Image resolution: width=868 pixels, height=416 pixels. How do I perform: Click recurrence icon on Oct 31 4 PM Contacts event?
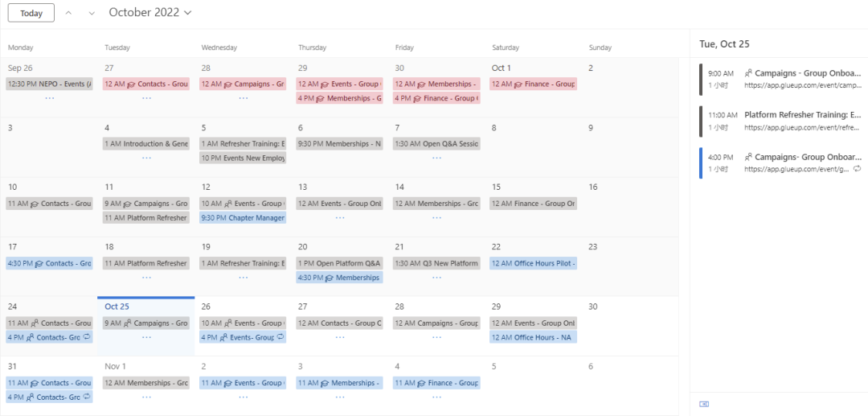pyautogui.click(x=86, y=397)
